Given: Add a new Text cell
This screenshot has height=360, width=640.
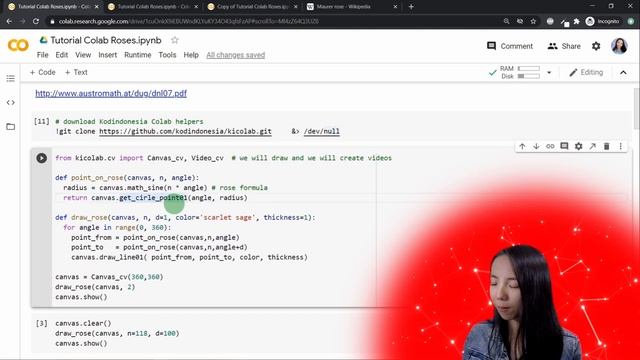Looking at the screenshot, I should coord(76,72).
